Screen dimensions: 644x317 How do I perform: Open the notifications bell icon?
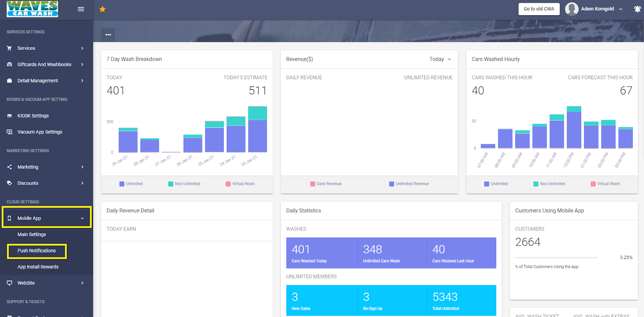637,9
